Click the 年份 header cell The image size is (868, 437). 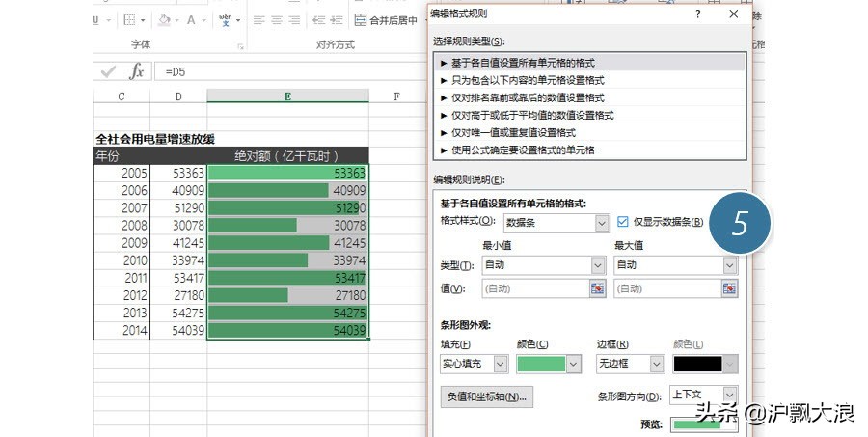tap(122, 155)
